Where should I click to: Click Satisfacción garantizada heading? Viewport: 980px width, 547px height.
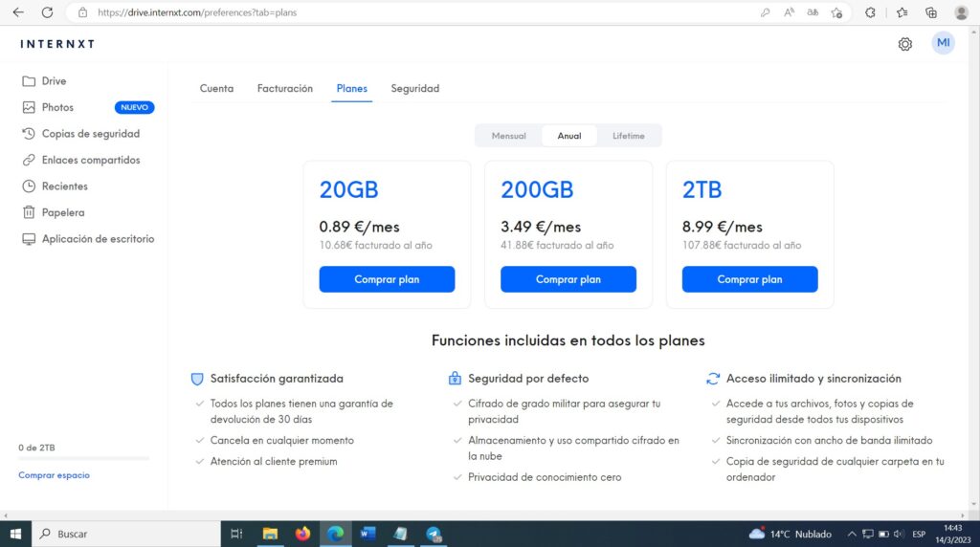click(x=277, y=379)
